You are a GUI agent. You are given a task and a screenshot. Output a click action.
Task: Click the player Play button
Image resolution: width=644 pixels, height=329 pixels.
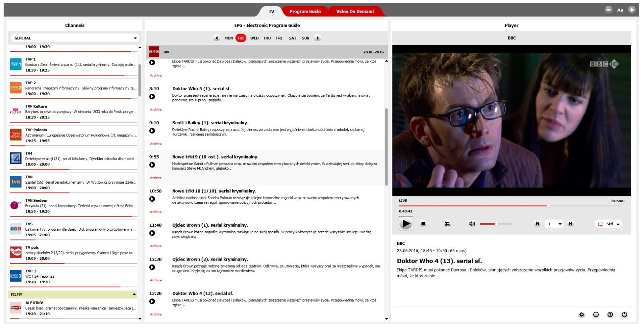tap(406, 224)
